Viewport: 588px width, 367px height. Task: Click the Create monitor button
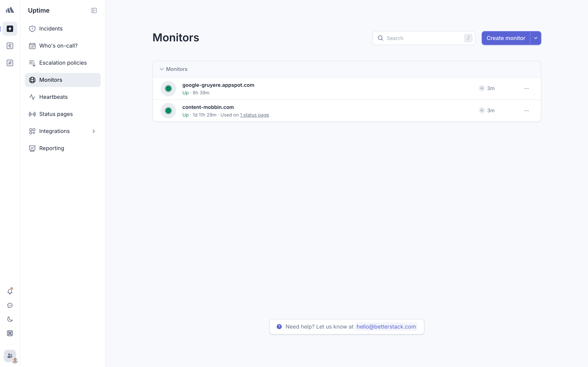(506, 38)
